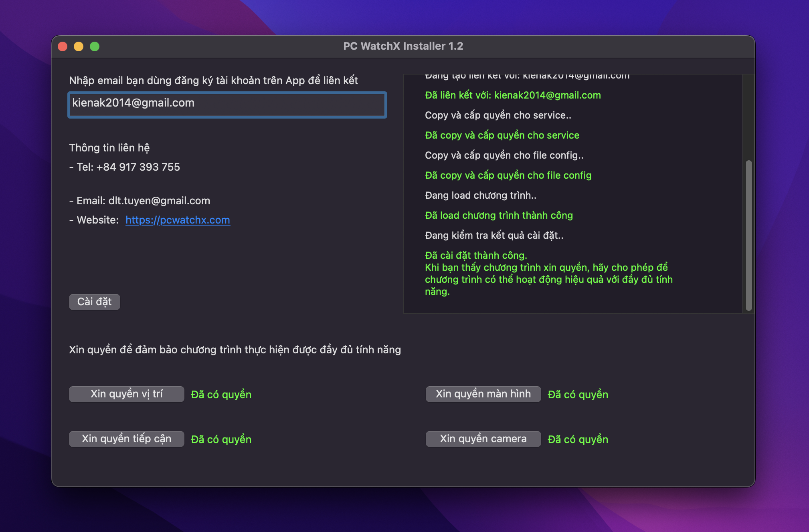Click 'Đã có quyền' status beside vị trí
809x532 pixels.
pos(221,395)
